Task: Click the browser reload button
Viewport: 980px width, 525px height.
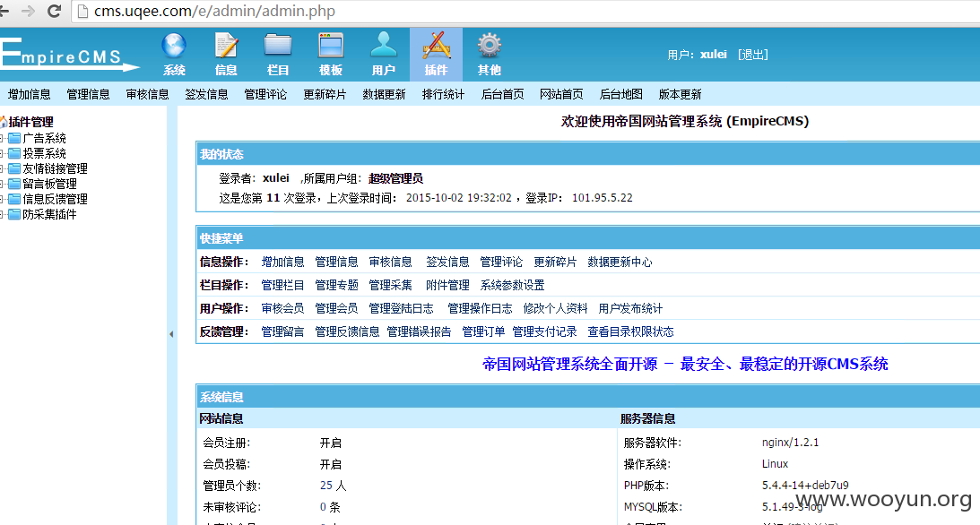Action: tap(55, 11)
